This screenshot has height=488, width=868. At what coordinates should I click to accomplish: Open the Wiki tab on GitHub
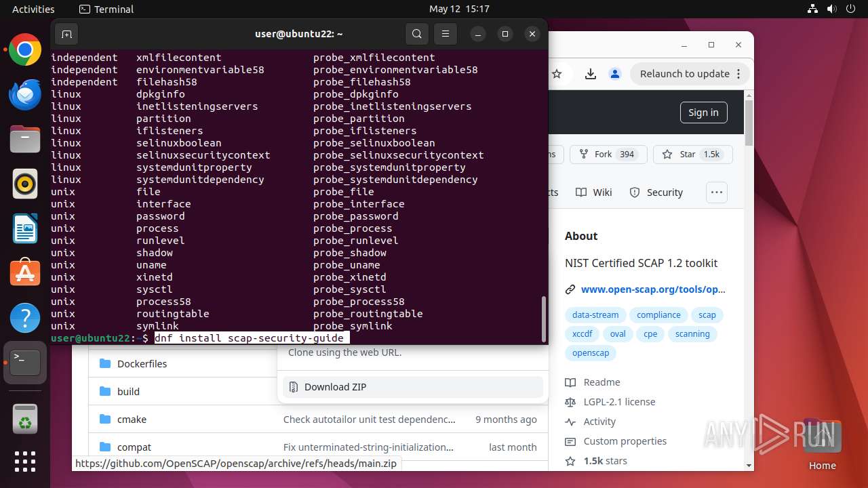click(594, 192)
